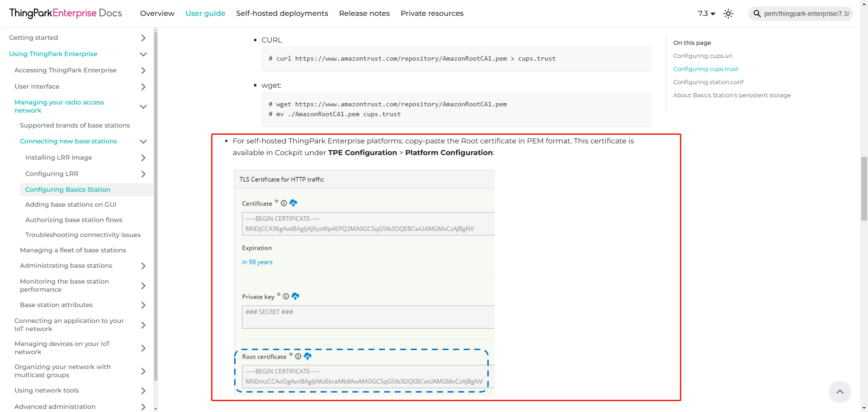Open Supported brands of base stations
This screenshot has width=868, height=412.
[75, 125]
